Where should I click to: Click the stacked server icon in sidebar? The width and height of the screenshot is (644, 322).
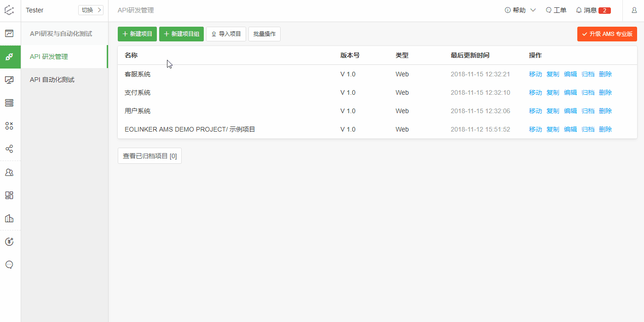[9, 103]
